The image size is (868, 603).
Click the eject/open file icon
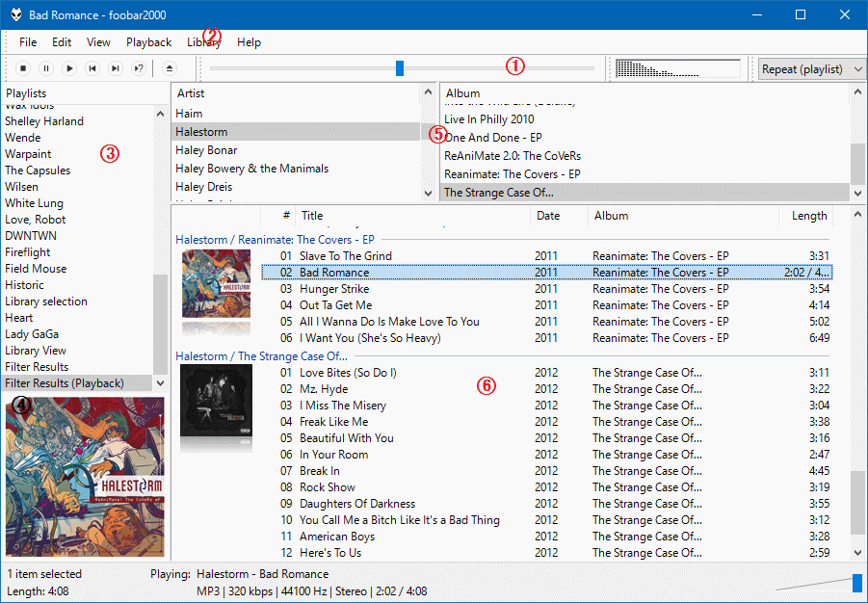[x=170, y=68]
